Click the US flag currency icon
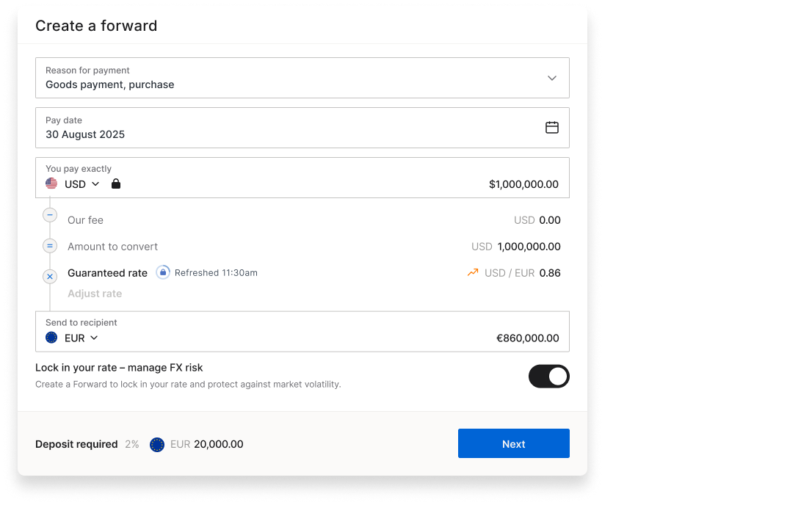The width and height of the screenshot is (812, 505). pos(51,184)
